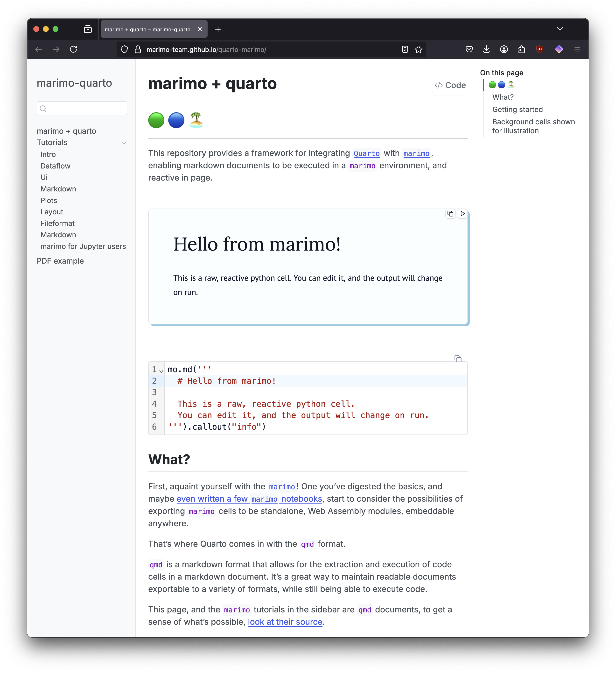Image resolution: width=616 pixels, height=673 pixels.
Task: Follow marimo link after 'yourself with the'
Action: pyautogui.click(x=282, y=487)
